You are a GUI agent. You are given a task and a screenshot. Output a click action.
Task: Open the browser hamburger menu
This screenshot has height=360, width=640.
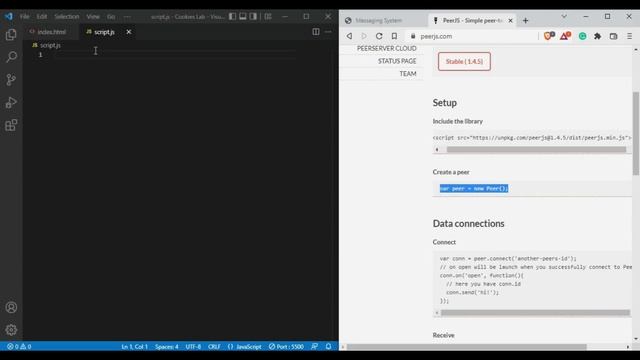point(629,36)
